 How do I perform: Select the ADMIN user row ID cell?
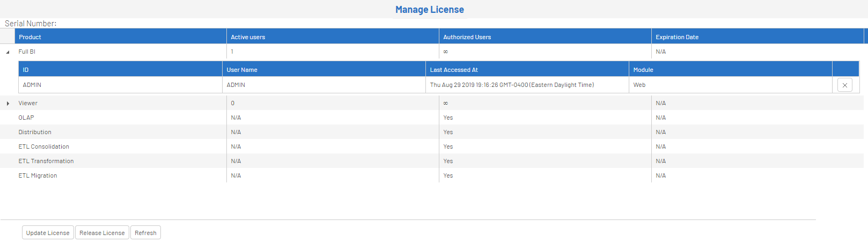(x=32, y=85)
